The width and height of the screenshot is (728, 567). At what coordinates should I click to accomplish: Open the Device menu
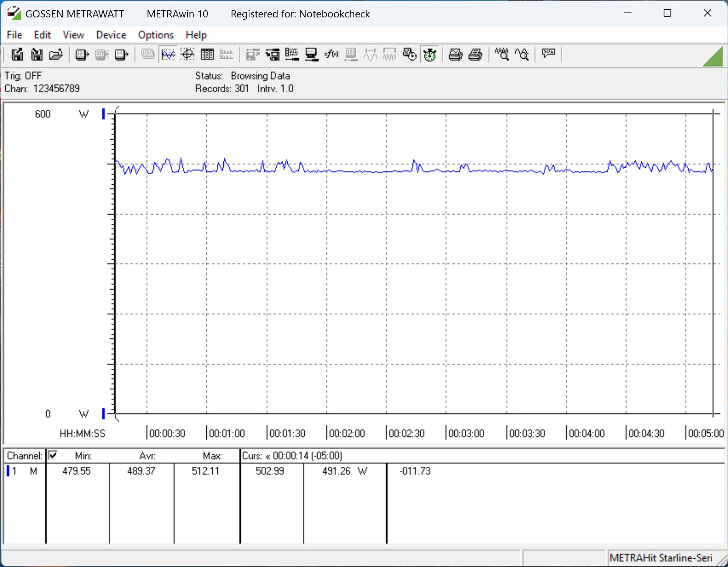111,35
